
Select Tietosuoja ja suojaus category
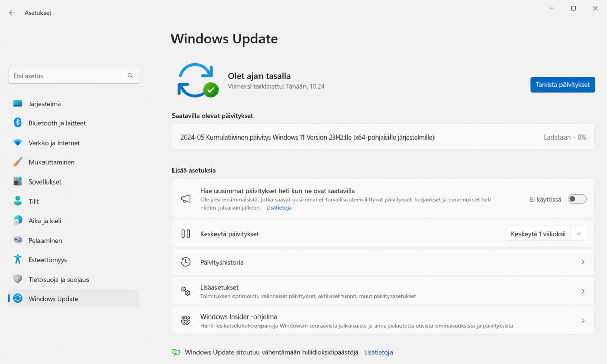tap(73, 279)
